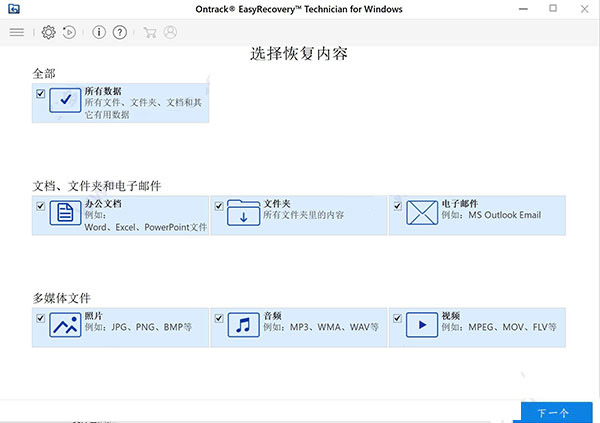This screenshot has width=600, height=423.
Task: Click the Word、Excel、PowerPoint文件 description
Action: coord(146,227)
